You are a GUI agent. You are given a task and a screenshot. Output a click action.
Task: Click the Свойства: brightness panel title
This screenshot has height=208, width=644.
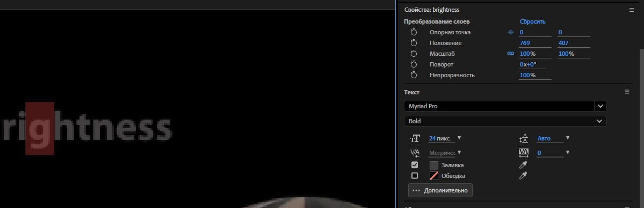click(432, 10)
